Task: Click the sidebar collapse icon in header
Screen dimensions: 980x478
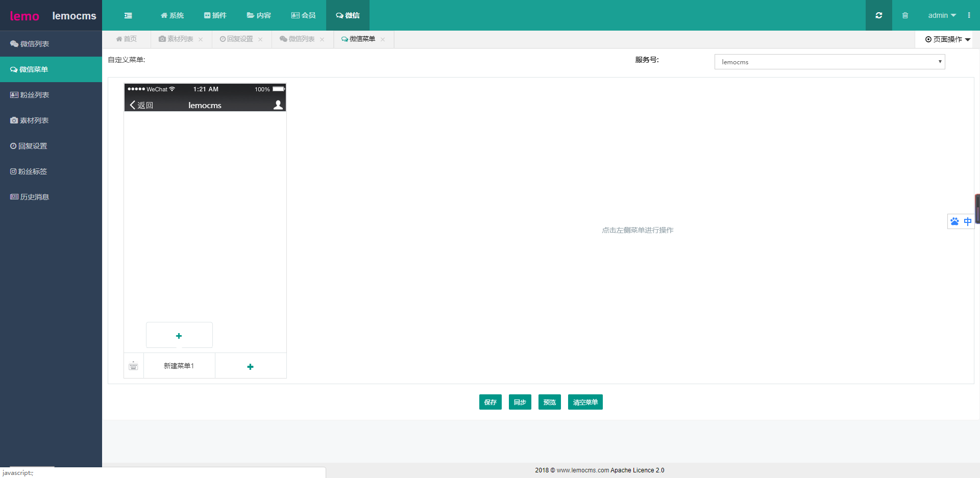Action: (128, 15)
